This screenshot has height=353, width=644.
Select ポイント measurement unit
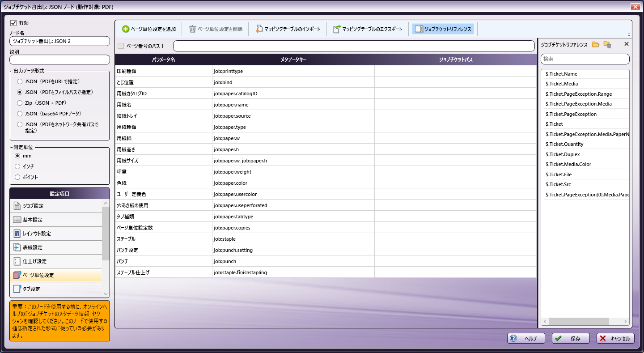17,177
